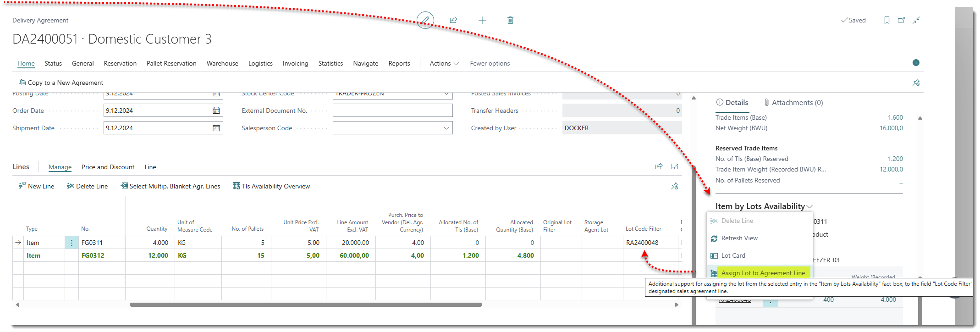The height and width of the screenshot is (332, 980).
Task: Click the trash delete icon
Action: [x=510, y=20]
